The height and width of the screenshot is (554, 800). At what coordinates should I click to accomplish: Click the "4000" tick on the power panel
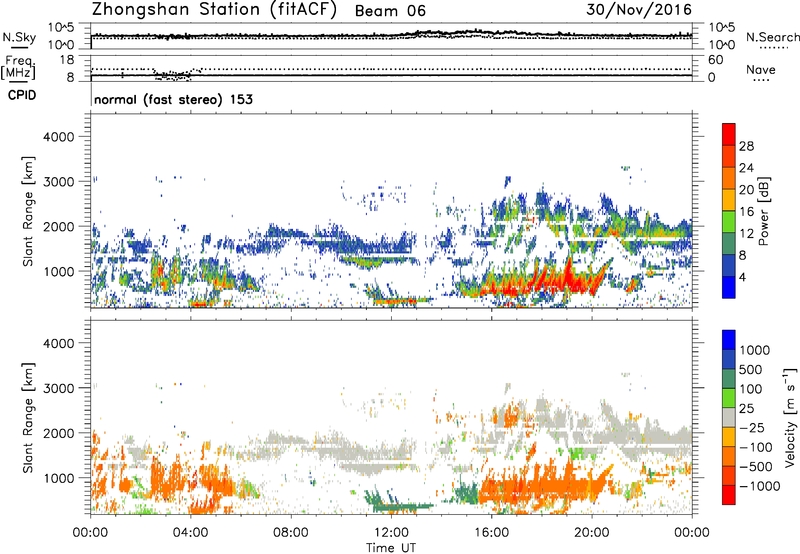(59, 137)
